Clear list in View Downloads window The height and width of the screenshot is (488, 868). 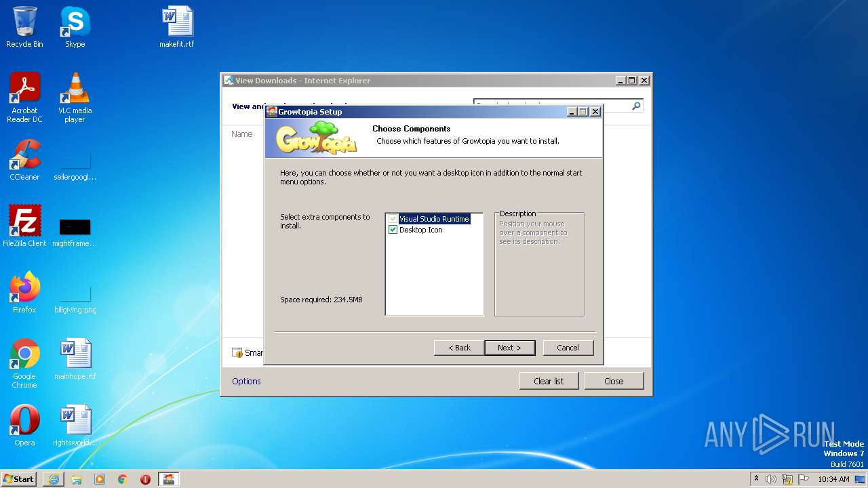pyautogui.click(x=549, y=381)
